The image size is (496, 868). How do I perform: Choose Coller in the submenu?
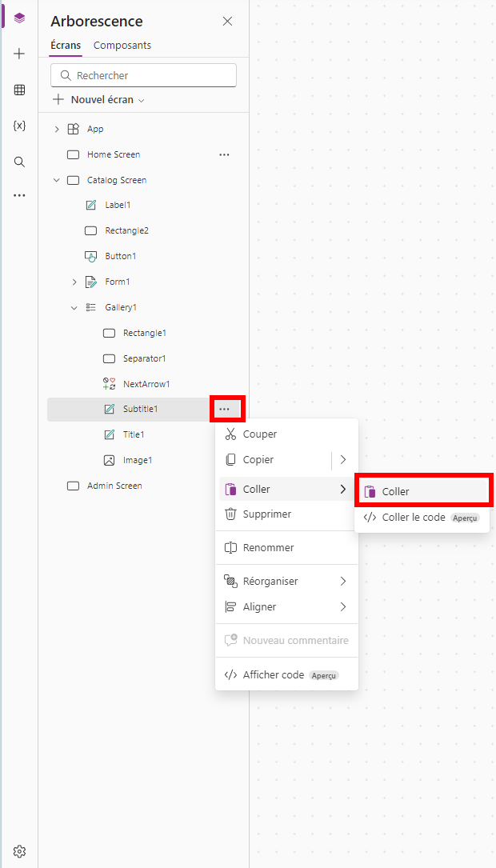point(423,491)
